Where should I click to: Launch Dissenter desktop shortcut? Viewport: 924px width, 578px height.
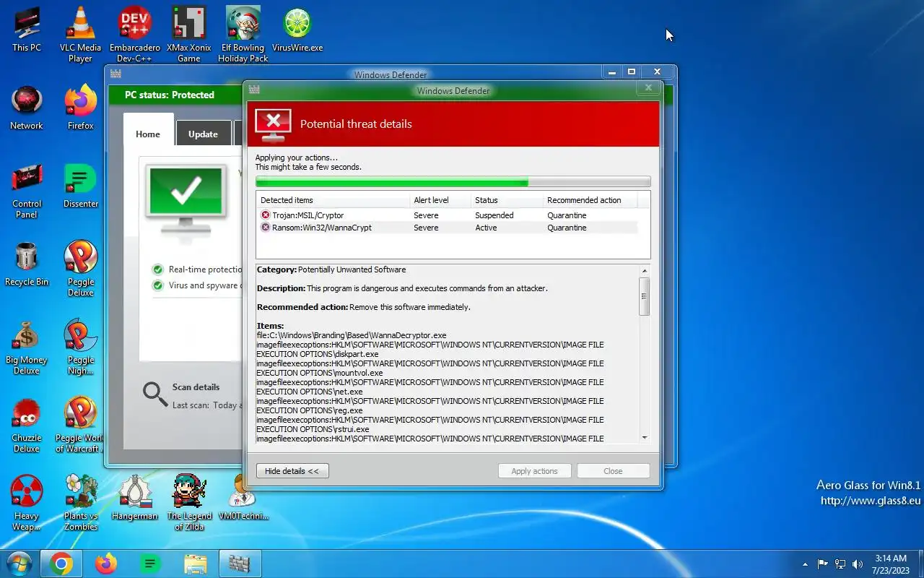click(x=81, y=186)
